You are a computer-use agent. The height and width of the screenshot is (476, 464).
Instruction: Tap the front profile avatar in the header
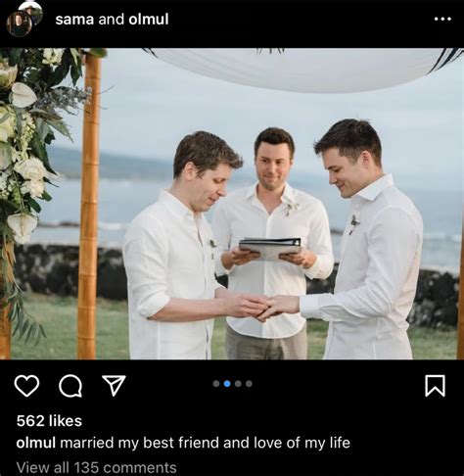click(x=19, y=24)
